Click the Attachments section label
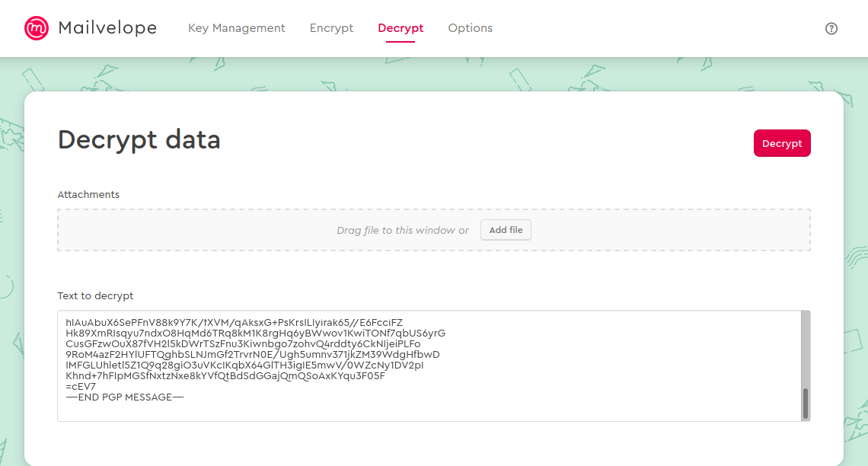 click(88, 194)
